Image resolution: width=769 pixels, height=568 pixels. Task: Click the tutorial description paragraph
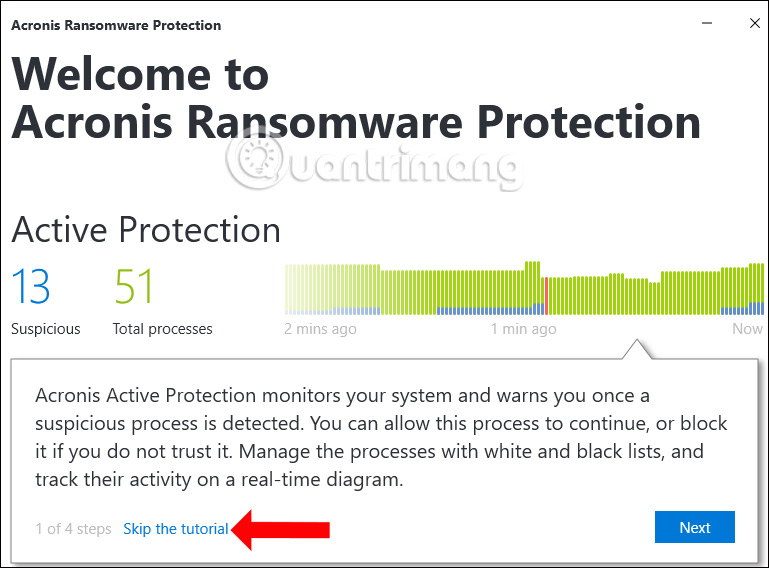[380, 437]
